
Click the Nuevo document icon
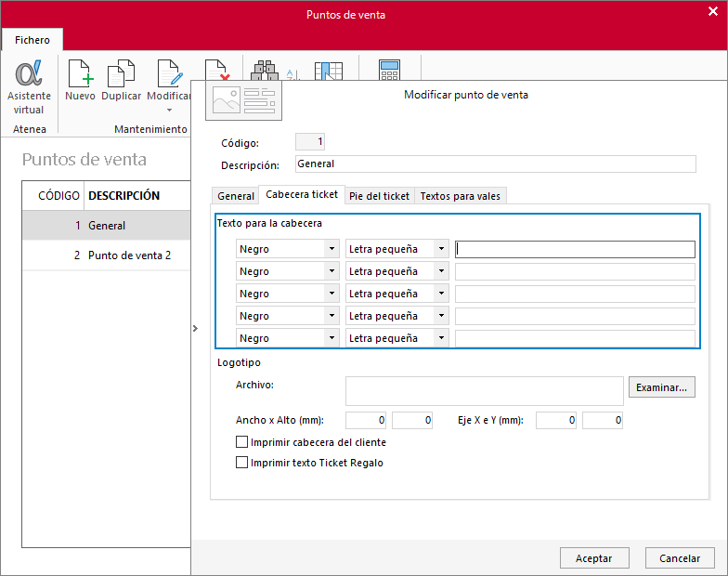point(80,73)
